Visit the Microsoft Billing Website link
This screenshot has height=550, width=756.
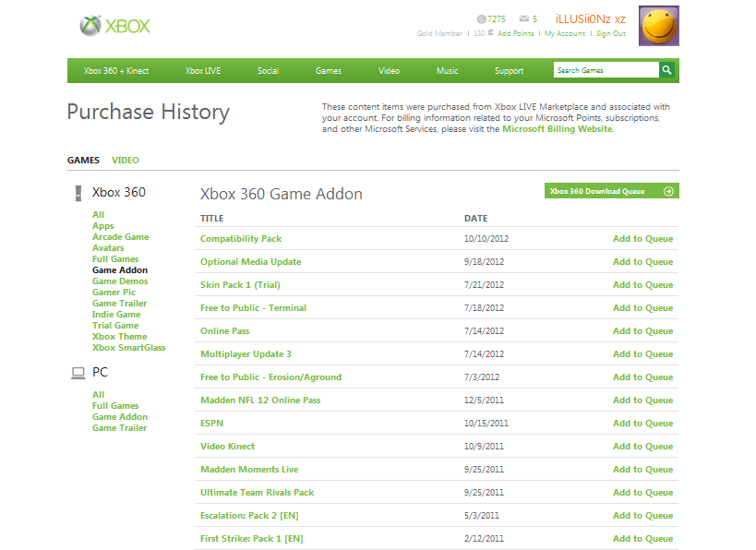pos(558,128)
